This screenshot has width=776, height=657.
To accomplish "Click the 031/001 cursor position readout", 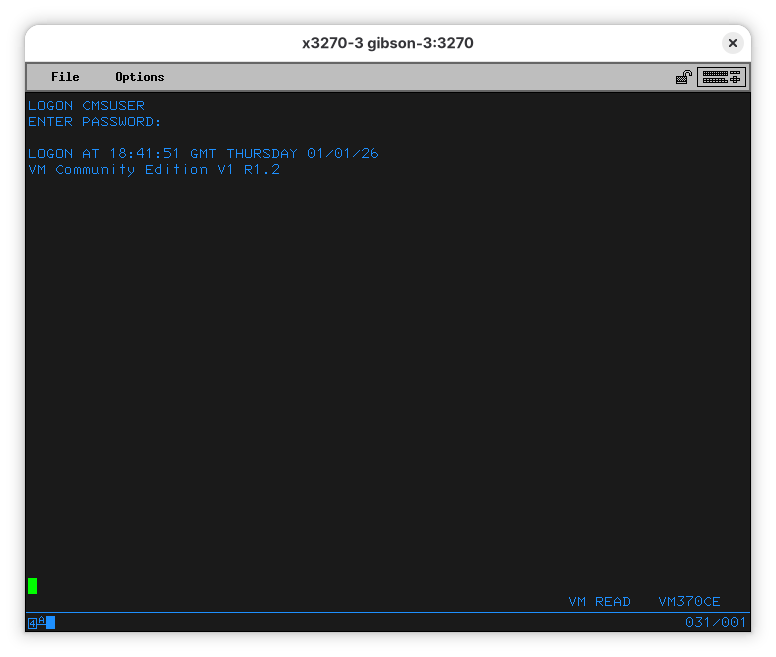I will pos(715,623).
